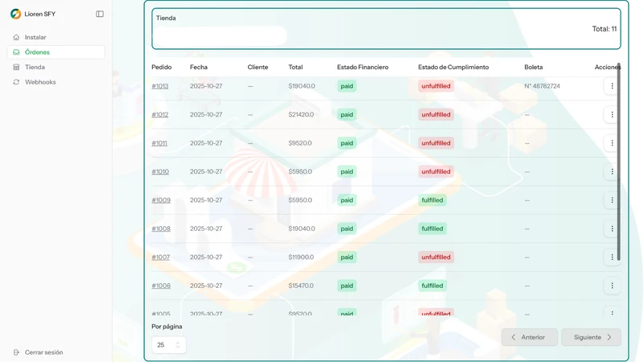The height and width of the screenshot is (362, 644).
Task: Click the Estado de Cumplimiento column header
Action: click(x=453, y=68)
